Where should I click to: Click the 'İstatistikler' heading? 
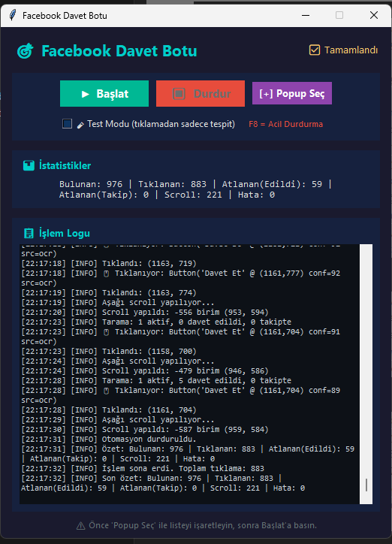[65, 165]
